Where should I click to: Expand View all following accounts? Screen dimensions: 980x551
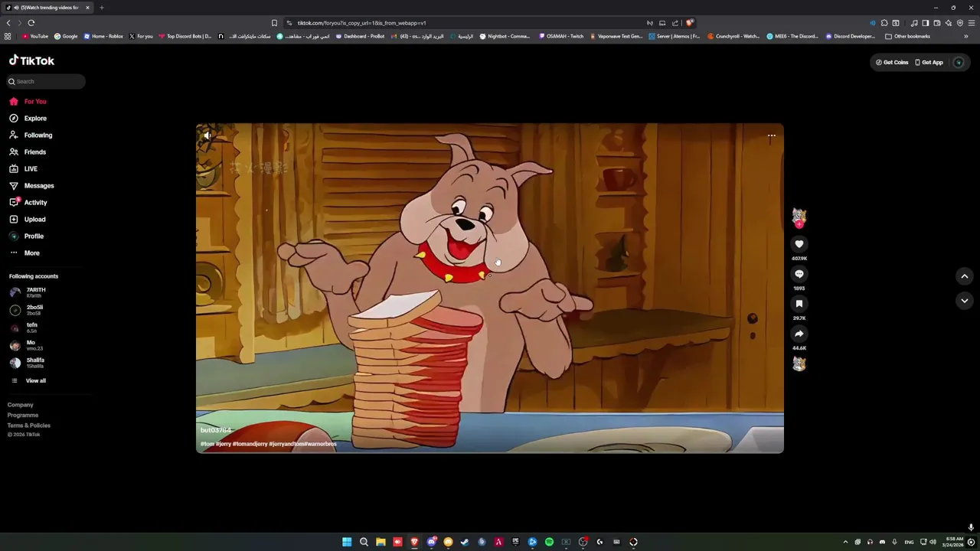[28, 380]
